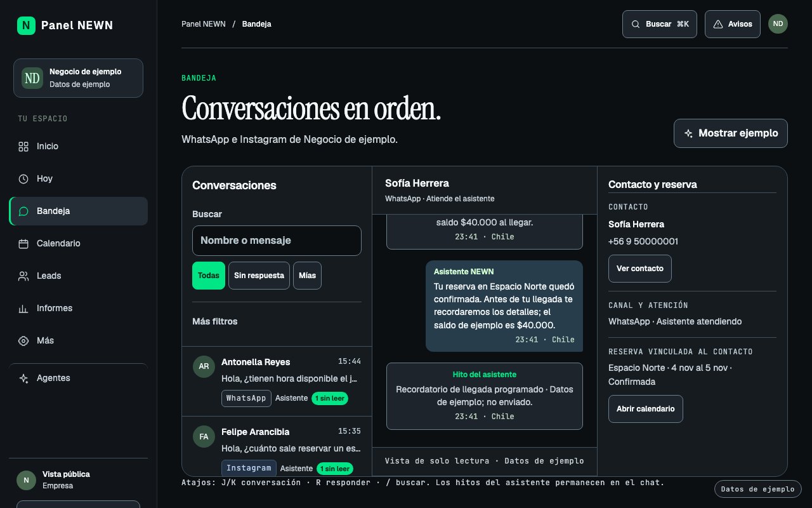Viewport: 812px width, 508px height.
Task: Go to Inicio in the sidebar
Action: [78, 147]
